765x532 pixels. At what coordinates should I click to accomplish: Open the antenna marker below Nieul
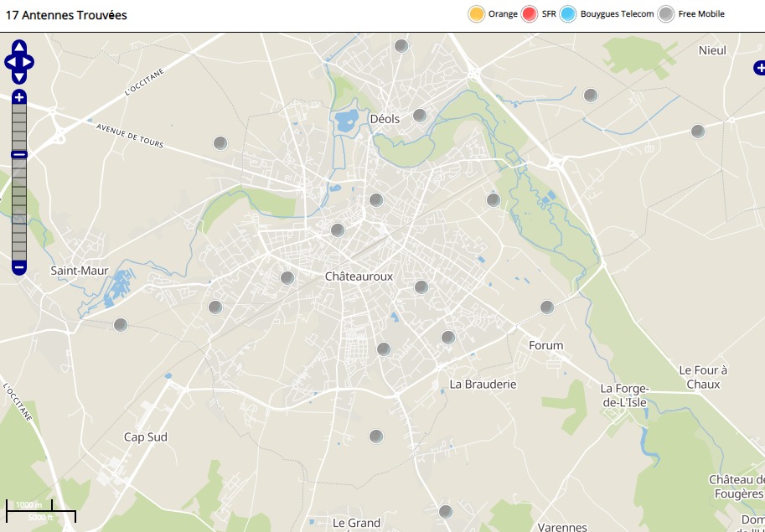click(x=698, y=131)
